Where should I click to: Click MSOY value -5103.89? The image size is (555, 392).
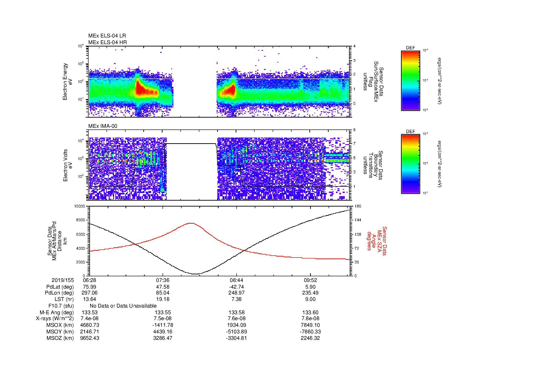coord(236,332)
